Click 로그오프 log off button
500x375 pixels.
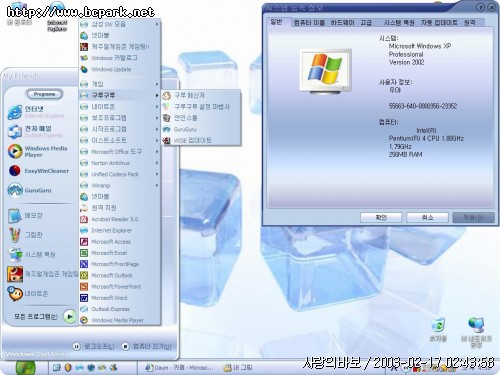(94, 347)
